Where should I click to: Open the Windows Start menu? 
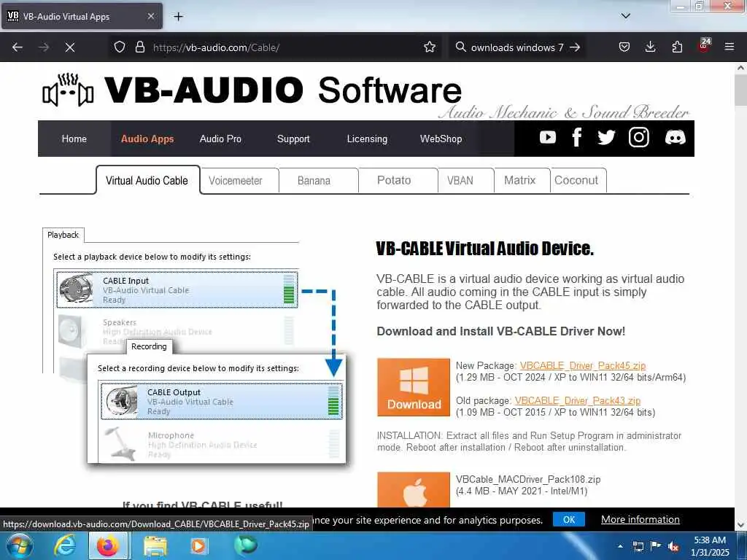[x=19, y=545]
